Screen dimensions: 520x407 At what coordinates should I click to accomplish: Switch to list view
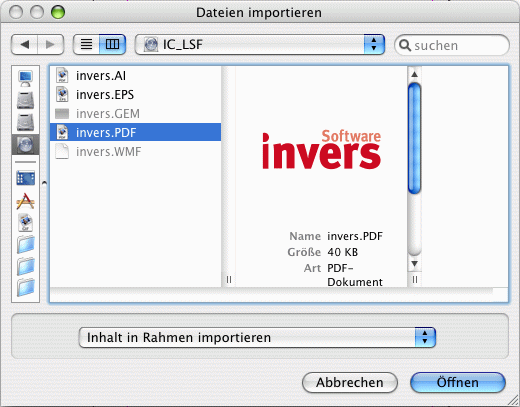coord(86,44)
